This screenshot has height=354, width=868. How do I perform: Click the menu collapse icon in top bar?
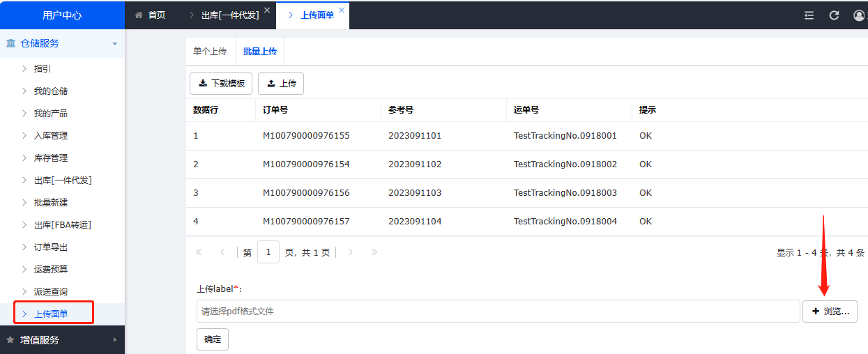point(809,15)
